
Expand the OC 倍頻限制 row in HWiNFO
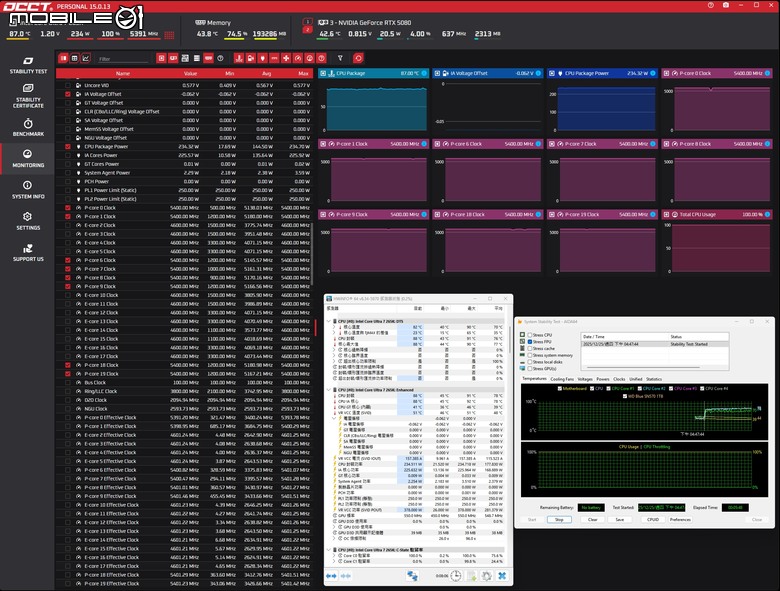point(334,538)
